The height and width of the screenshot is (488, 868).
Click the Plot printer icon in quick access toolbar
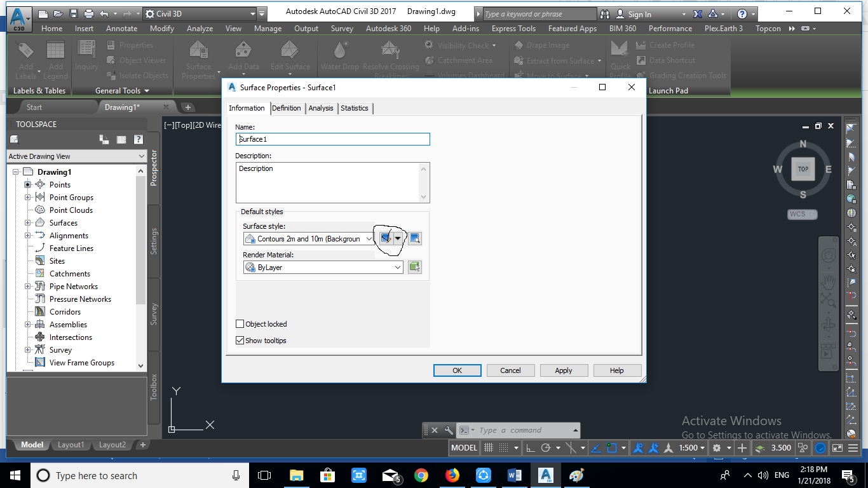coord(89,13)
